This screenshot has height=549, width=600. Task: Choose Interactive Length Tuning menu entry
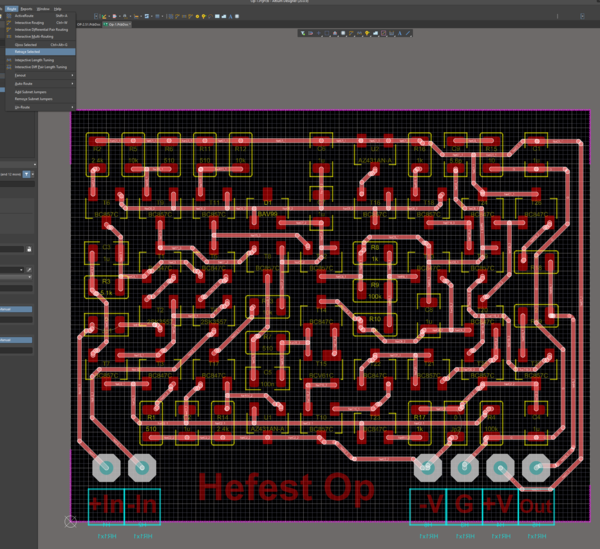41,60
